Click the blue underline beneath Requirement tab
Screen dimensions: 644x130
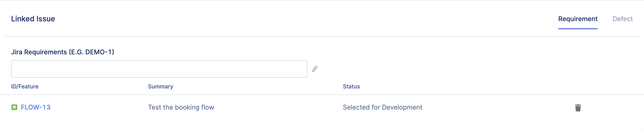(x=578, y=29)
